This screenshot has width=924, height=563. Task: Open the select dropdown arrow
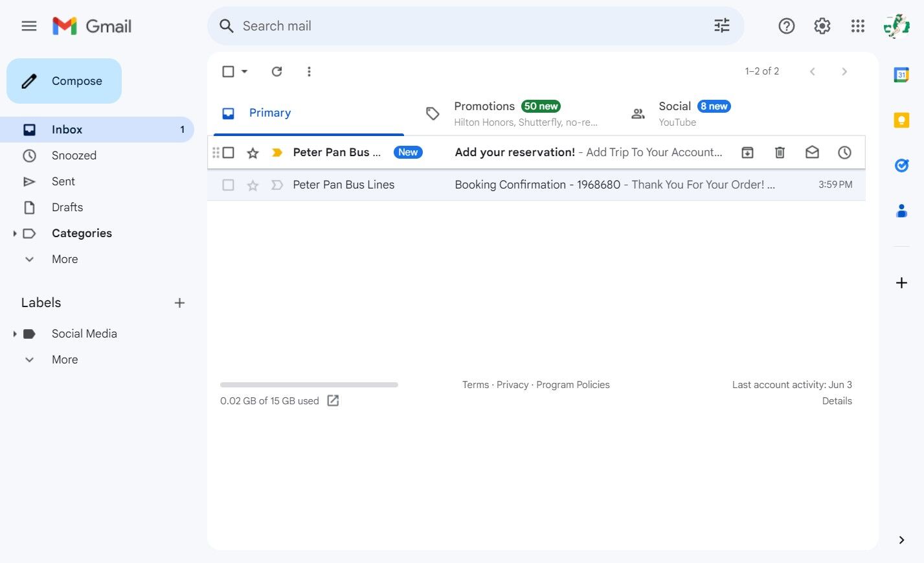[244, 71]
